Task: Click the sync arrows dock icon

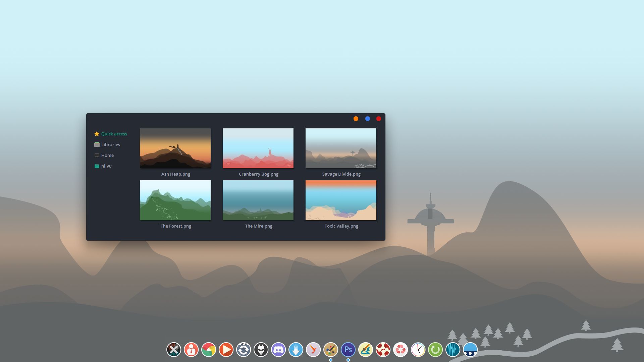Action: [244, 350]
